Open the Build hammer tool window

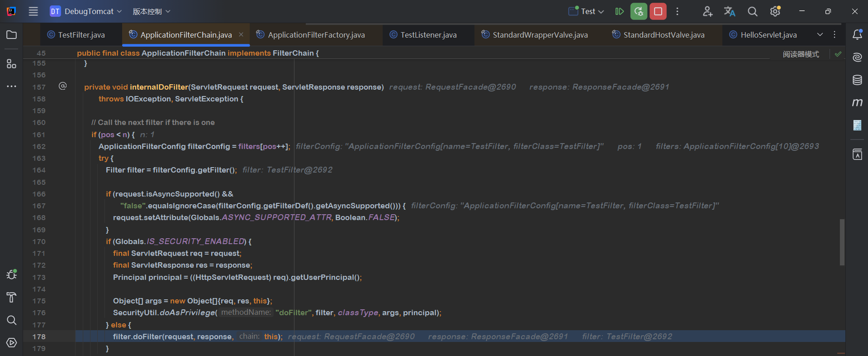[12, 297]
